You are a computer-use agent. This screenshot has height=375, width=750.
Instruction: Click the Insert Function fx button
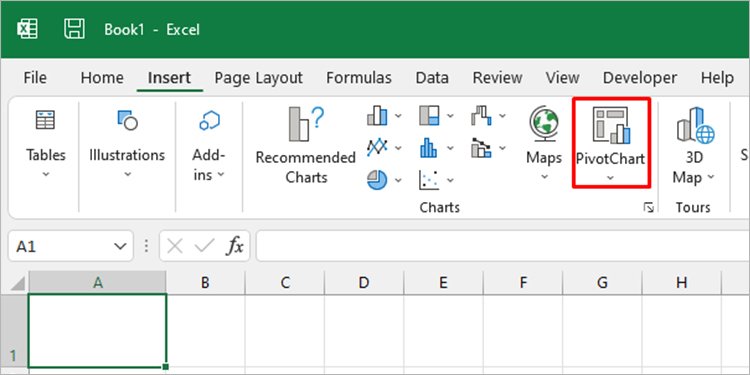click(x=235, y=246)
